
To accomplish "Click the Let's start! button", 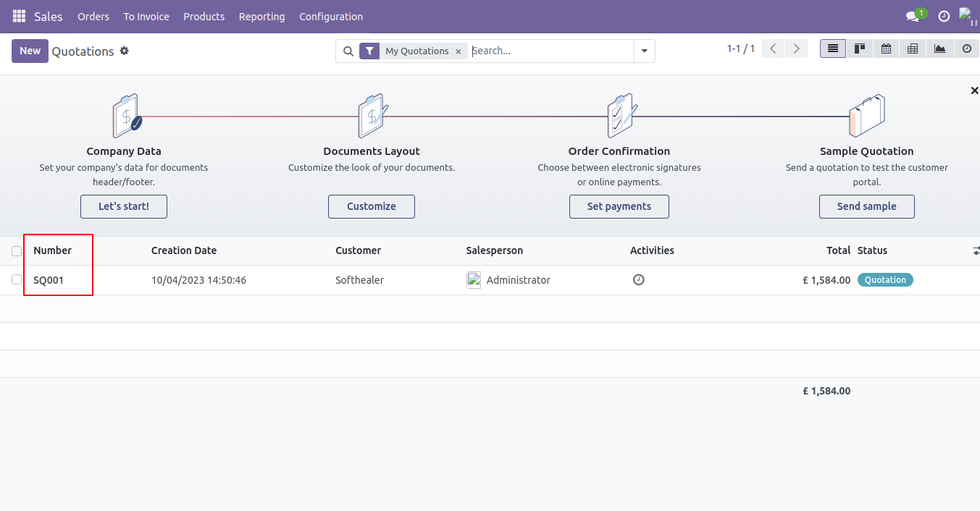I will [124, 206].
